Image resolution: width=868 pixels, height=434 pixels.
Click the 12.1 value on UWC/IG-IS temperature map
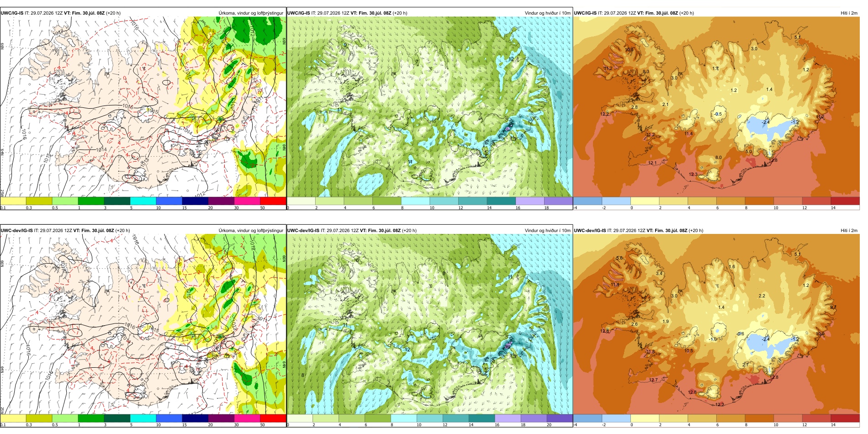pos(652,163)
